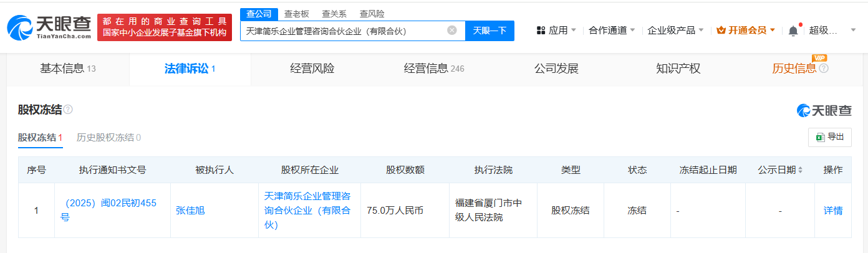Screen dimensions: 868x253
Task: Click the 应用 grid icon
Action: point(541,30)
